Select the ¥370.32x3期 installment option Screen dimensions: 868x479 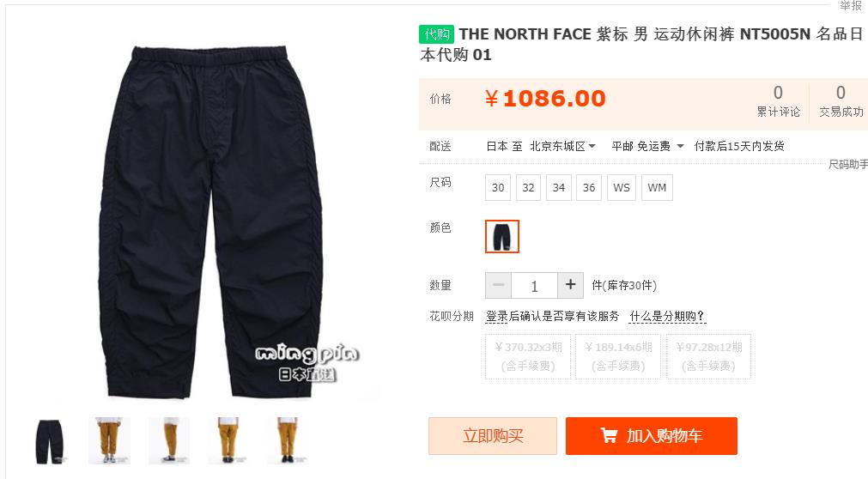click(x=528, y=356)
